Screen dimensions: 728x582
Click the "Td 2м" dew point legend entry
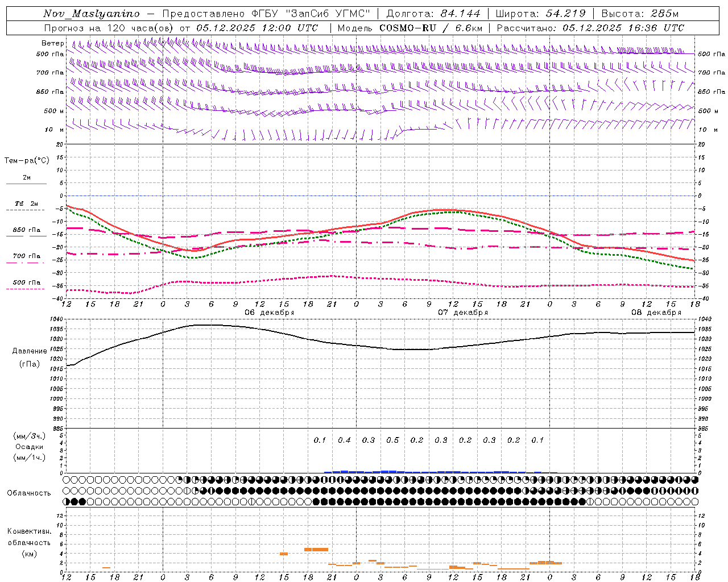(26, 203)
